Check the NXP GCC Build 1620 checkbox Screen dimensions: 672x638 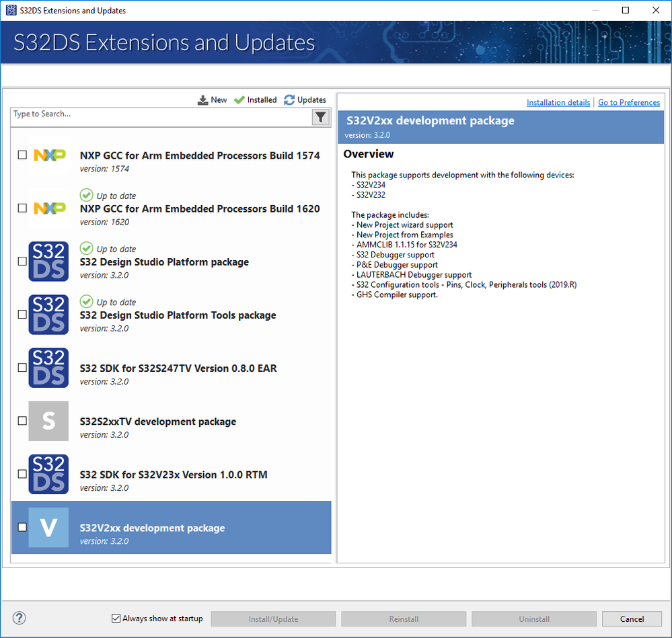point(22,208)
